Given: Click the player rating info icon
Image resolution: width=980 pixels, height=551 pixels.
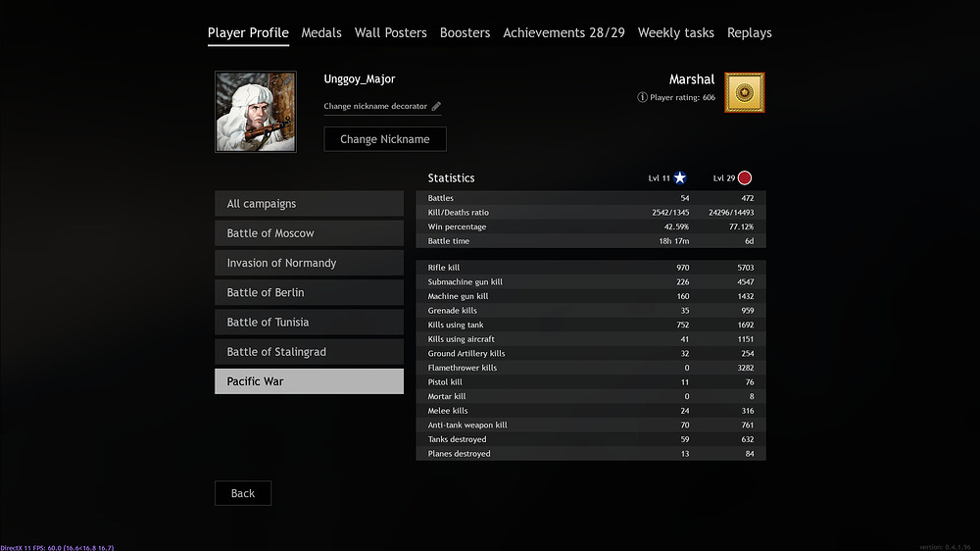Looking at the screenshot, I should click(x=642, y=98).
